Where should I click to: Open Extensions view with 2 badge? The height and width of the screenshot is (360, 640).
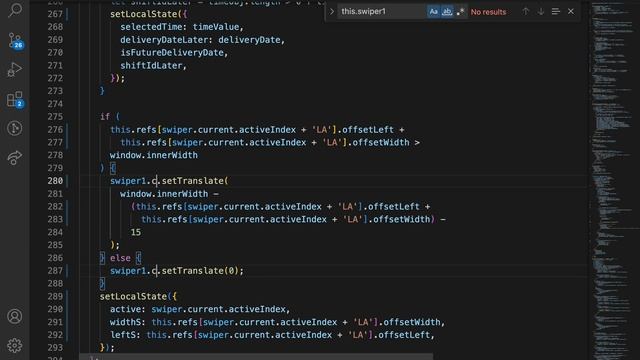click(15, 99)
